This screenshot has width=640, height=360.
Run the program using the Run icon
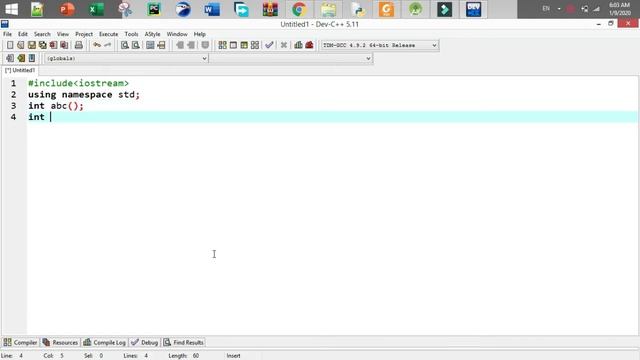click(233, 45)
